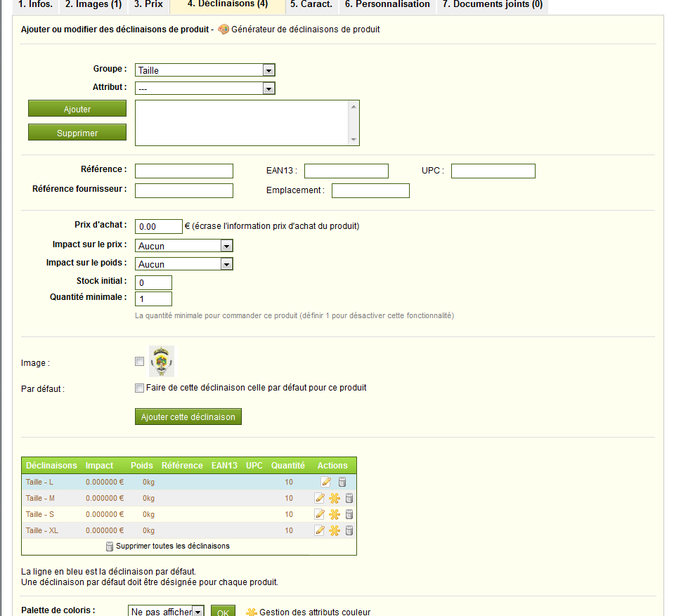
Task: Click the Quantité minimale field
Action: pos(153,299)
